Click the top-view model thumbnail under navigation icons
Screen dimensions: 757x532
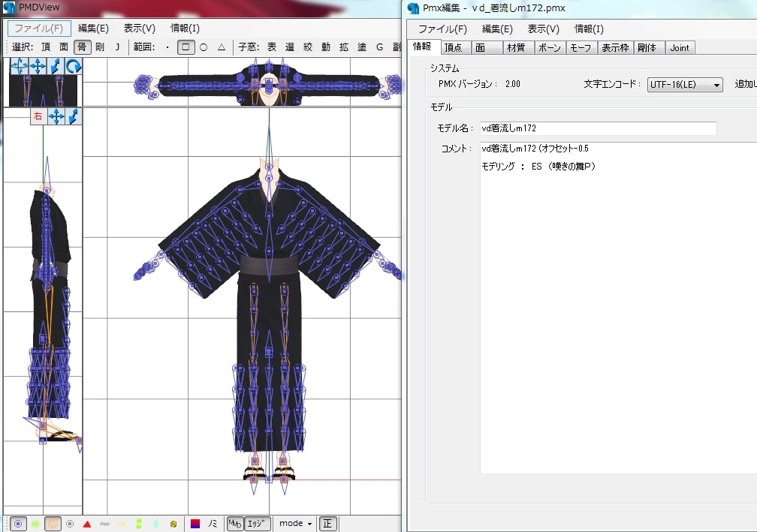[x=43, y=91]
